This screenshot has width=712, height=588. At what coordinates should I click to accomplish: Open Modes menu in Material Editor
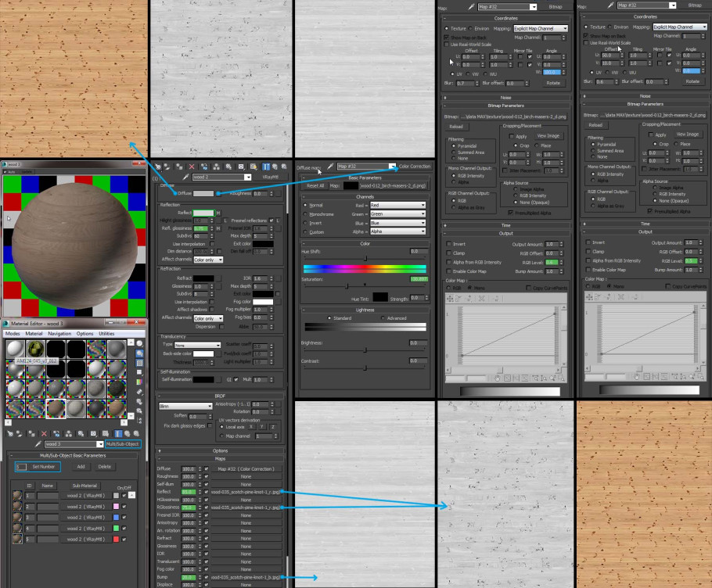pos(13,333)
